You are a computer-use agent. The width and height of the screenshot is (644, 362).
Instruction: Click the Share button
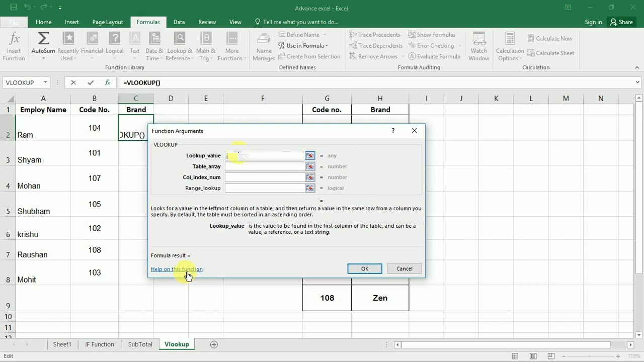click(621, 22)
